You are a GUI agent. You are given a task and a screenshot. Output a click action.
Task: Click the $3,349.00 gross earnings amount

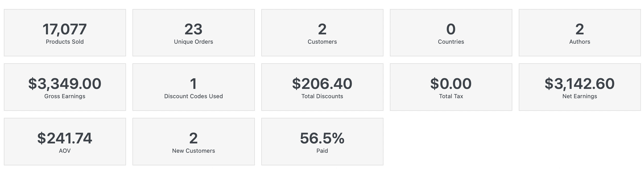click(x=65, y=84)
